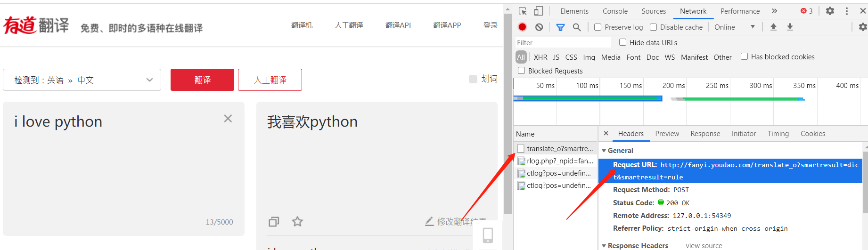Open the Response tab

pyautogui.click(x=705, y=134)
